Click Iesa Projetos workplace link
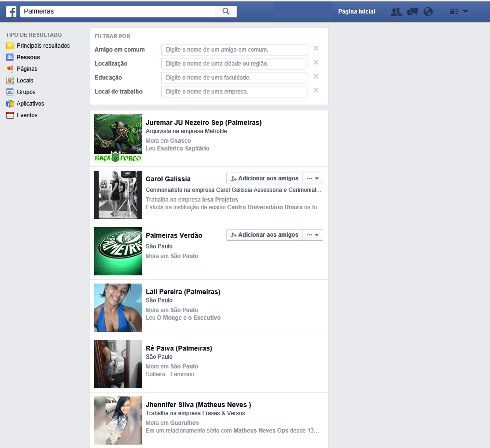 (220, 200)
